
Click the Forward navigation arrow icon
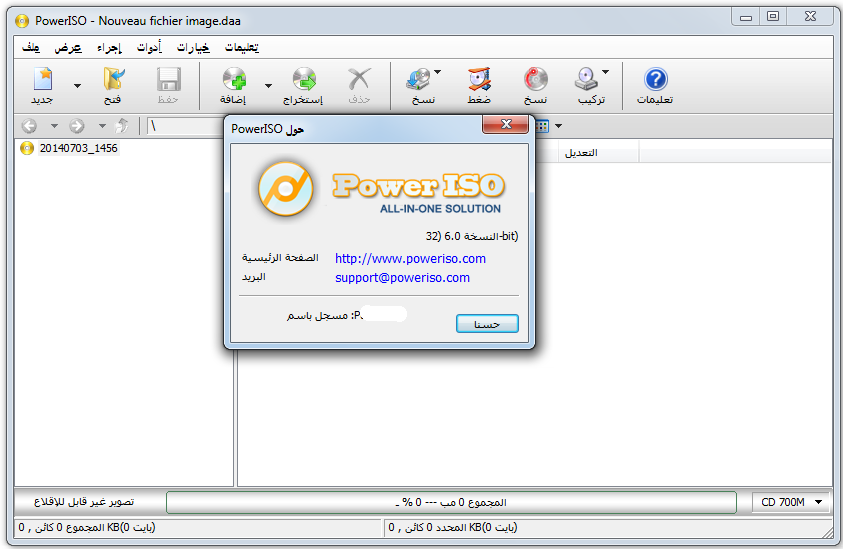click(x=77, y=126)
